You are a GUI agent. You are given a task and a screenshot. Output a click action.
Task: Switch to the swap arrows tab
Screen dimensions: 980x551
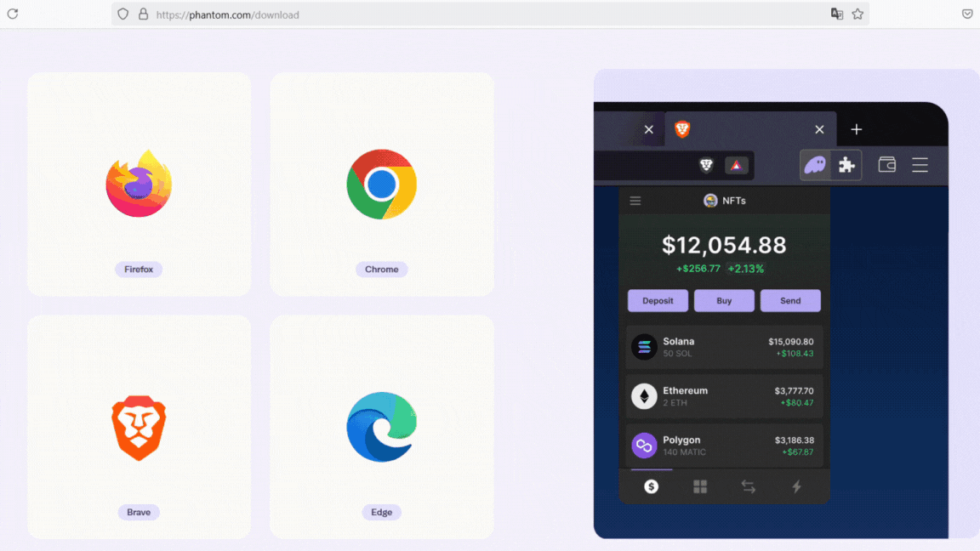tap(748, 486)
